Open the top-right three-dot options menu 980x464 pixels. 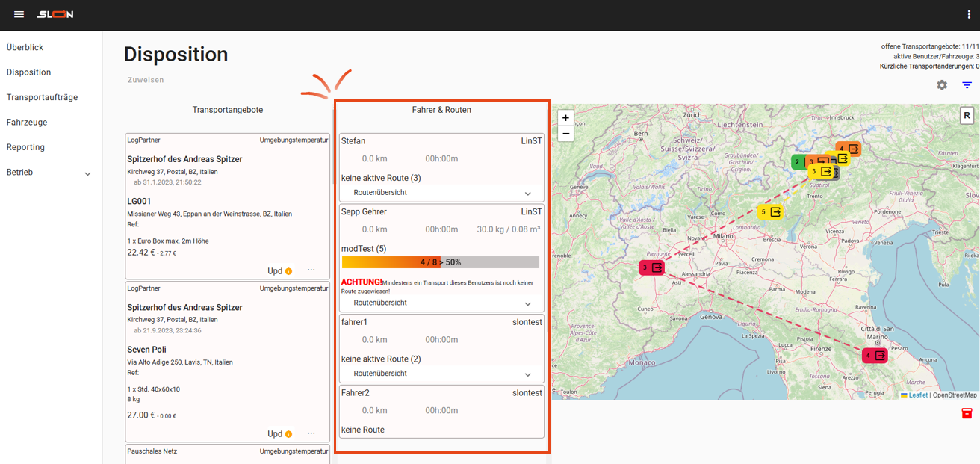point(969,15)
